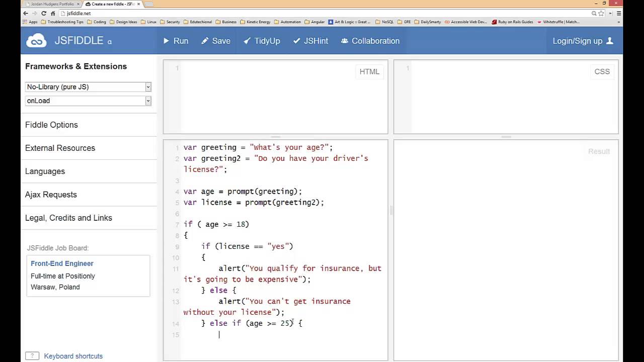The width and height of the screenshot is (644, 362).
Task: Click the alpha symbol next to JSFIDDLE
Action: (109, 42)
